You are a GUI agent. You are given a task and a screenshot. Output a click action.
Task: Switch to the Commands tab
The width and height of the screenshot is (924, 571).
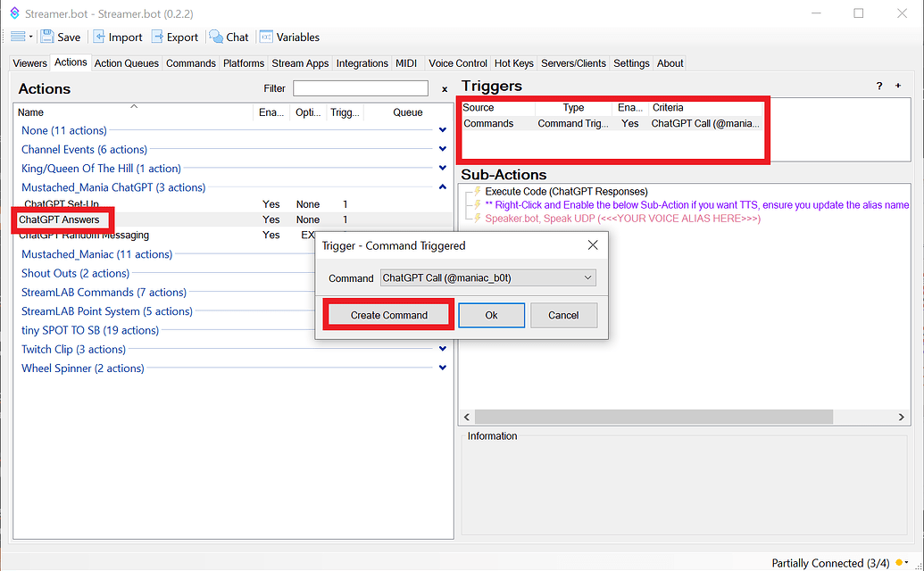191,63
